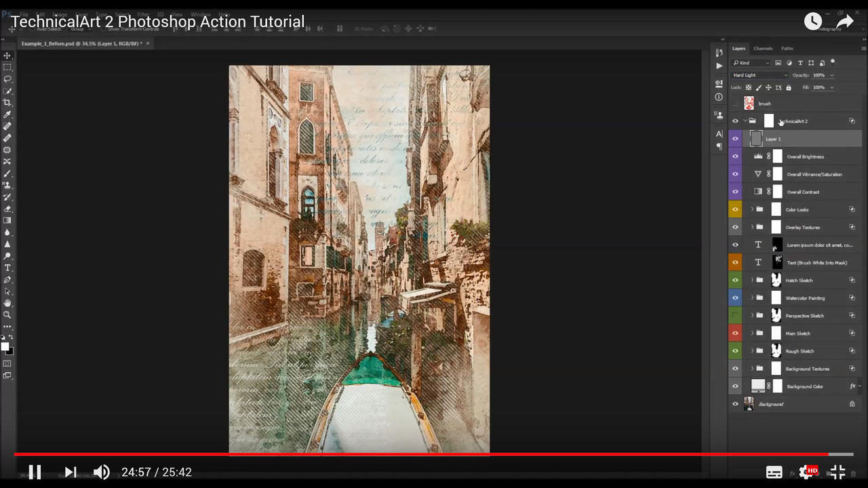Expand the Color Looks layer group
Screen dimensions: 868x488
[x=751, y=210]
